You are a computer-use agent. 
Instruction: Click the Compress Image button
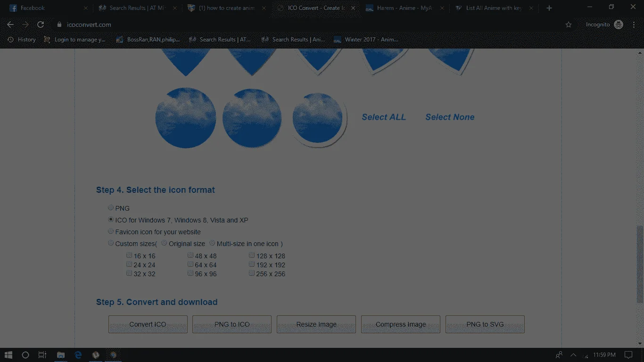click(401, 324)
